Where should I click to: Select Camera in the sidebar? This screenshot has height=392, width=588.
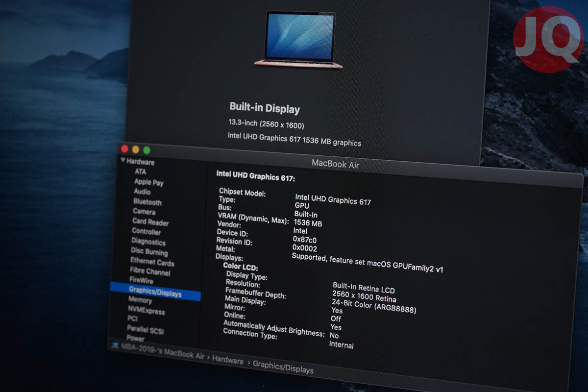144,212
